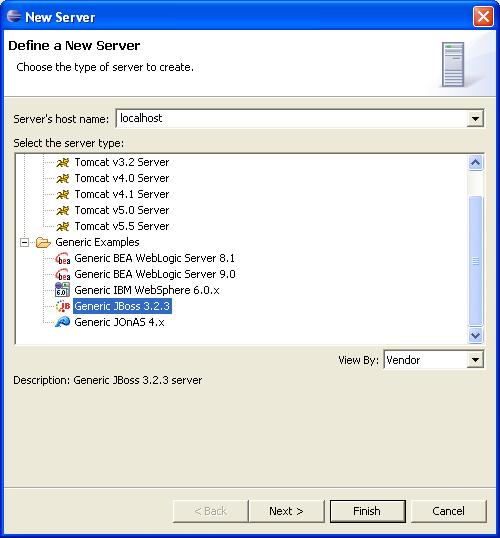The height and width of the screenshot is (538, 500).
Task: Click the BEA WebLogic Server 9.0 icon
Action: [63, 274]
